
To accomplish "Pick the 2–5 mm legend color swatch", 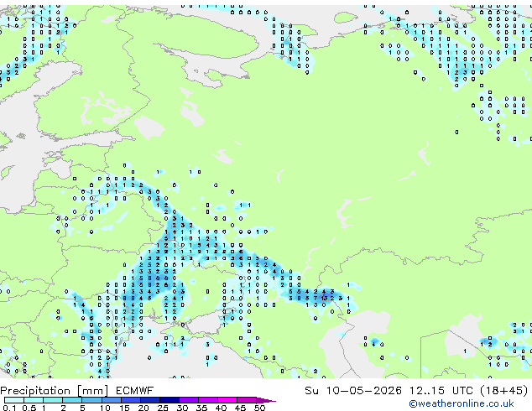I will click(x=72, y=400).
